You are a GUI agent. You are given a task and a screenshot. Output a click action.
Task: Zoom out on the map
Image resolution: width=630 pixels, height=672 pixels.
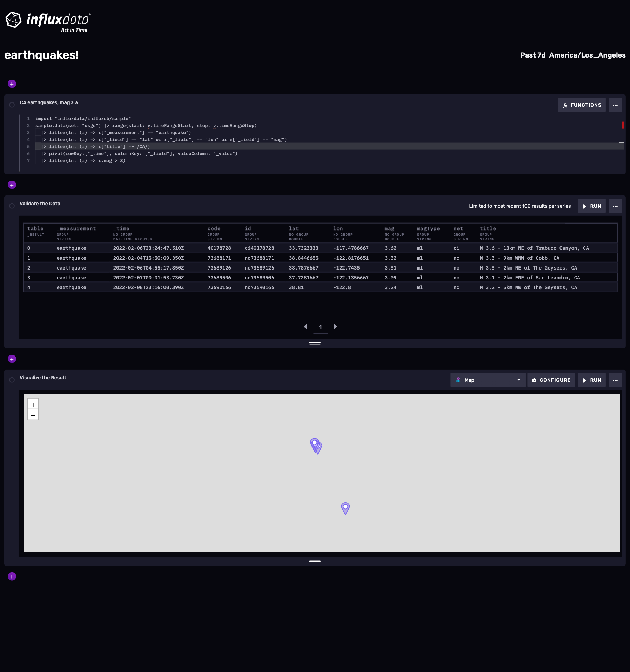coord(33,415)
